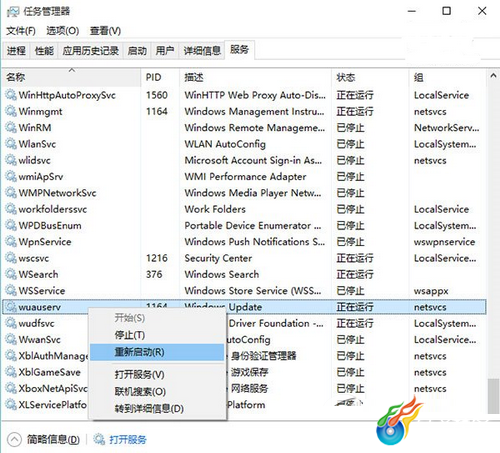Click the gear icon beside wmiApSrv

click(x=11, y=177)
